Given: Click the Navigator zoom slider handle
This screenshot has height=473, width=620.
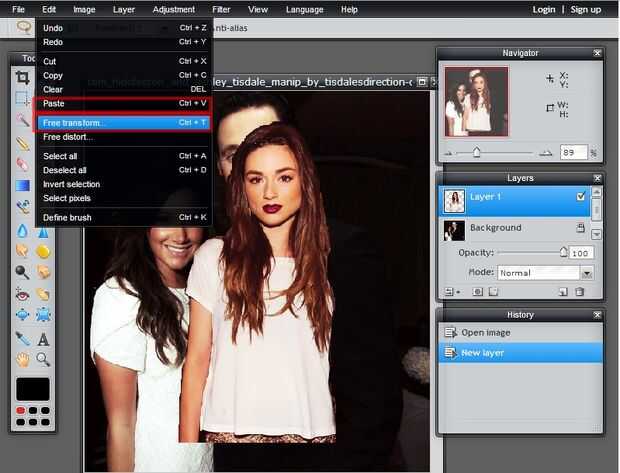Looking at the screenshot, I should click(476, 152).
